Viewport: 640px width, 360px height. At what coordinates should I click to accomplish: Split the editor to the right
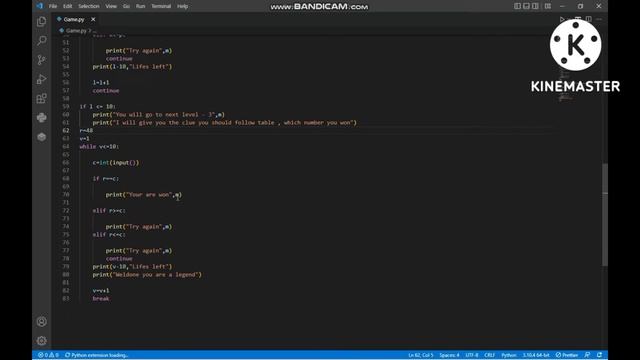589,19
